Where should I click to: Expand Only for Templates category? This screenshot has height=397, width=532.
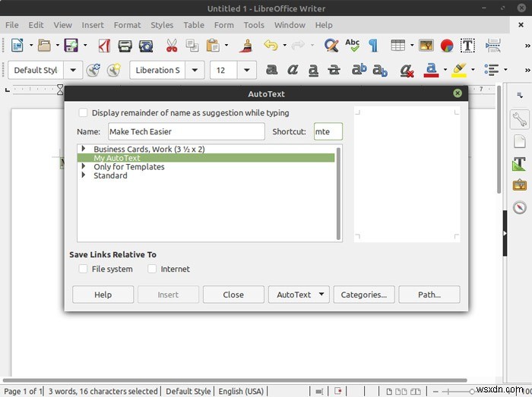point(83,166)
